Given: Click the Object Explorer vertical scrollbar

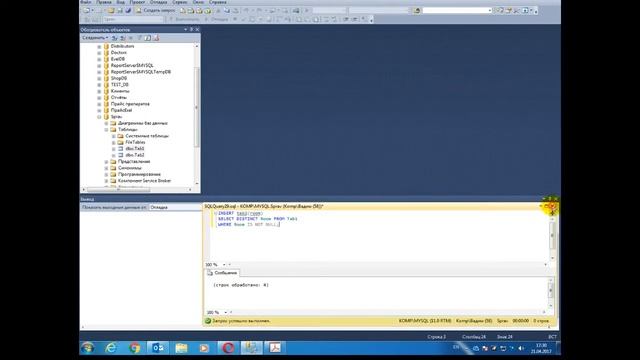Looking at the screenshot, I should coord(197,106).
